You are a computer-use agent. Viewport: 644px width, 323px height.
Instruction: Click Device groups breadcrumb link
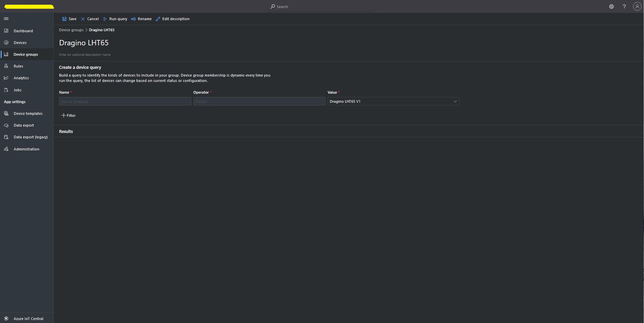[x=71, y=30]
